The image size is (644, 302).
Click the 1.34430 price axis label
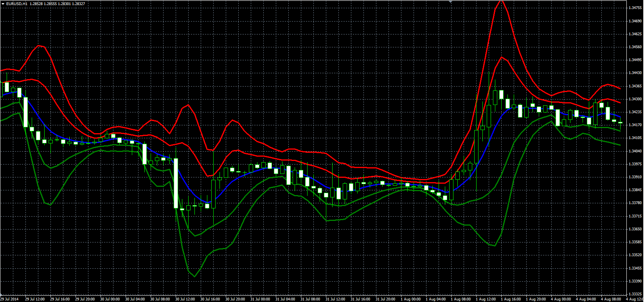[x=635, y=73]
